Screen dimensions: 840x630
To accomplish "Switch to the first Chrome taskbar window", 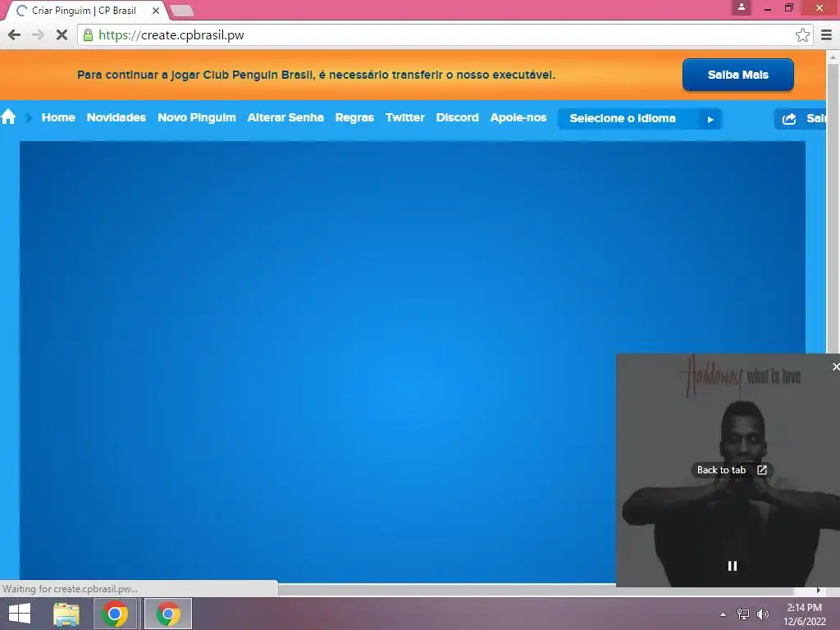I will pyautogui.click(x=115, y=614).
